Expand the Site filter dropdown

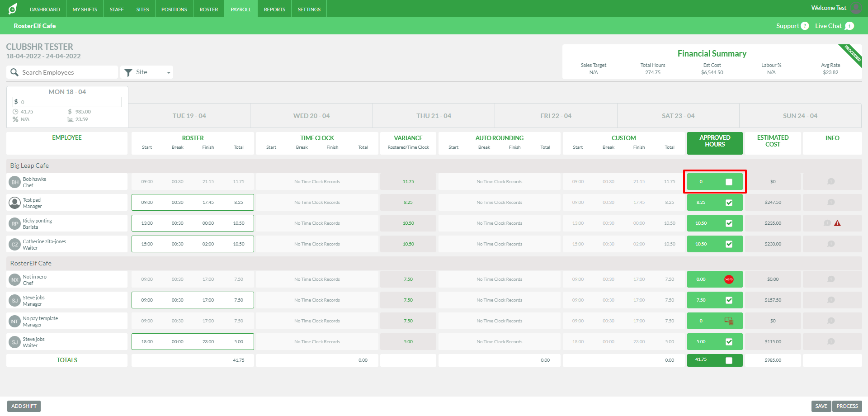[x=146, y=72]
